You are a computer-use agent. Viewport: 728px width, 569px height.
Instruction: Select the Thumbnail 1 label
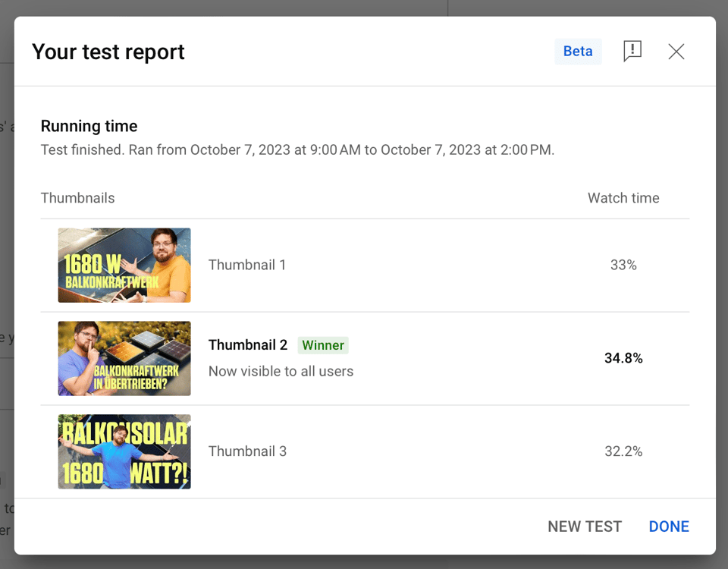(x=247, y=265)
